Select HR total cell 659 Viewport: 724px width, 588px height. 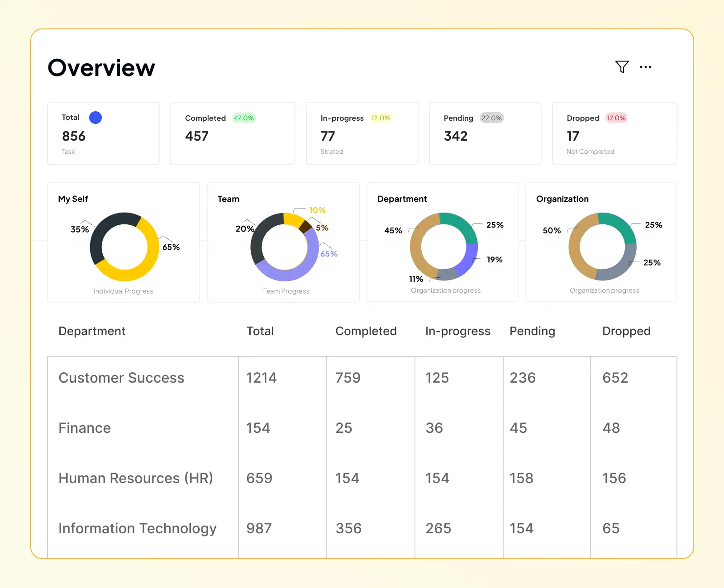coord(259,478)
